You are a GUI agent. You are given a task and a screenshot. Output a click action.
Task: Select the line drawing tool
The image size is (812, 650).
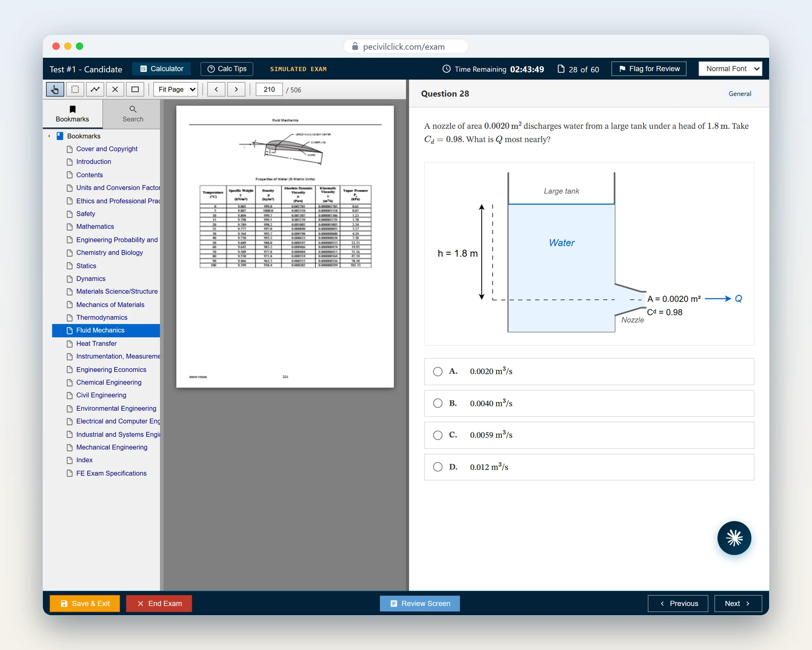[95, 89]
